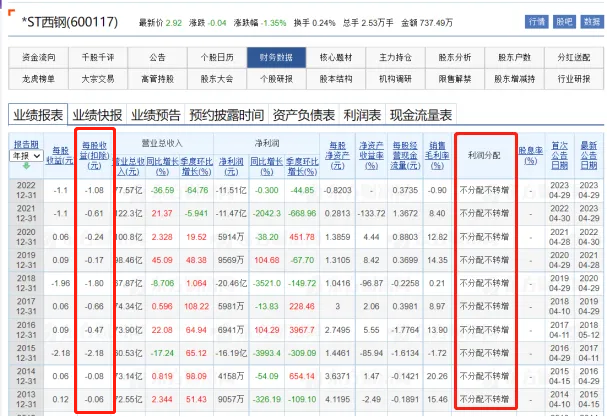The image size is (607, 417).
Task: Select the 行业研报 menu item
Action: click(574, 79)
